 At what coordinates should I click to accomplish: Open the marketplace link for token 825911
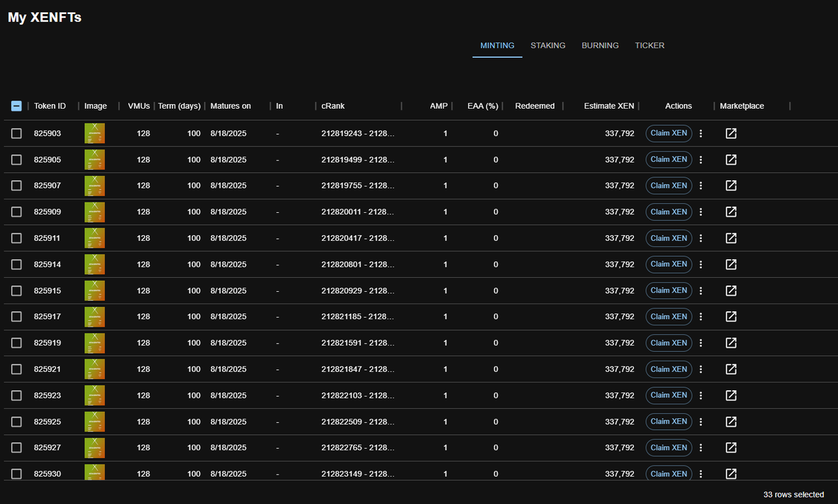(x=730, y=238)
